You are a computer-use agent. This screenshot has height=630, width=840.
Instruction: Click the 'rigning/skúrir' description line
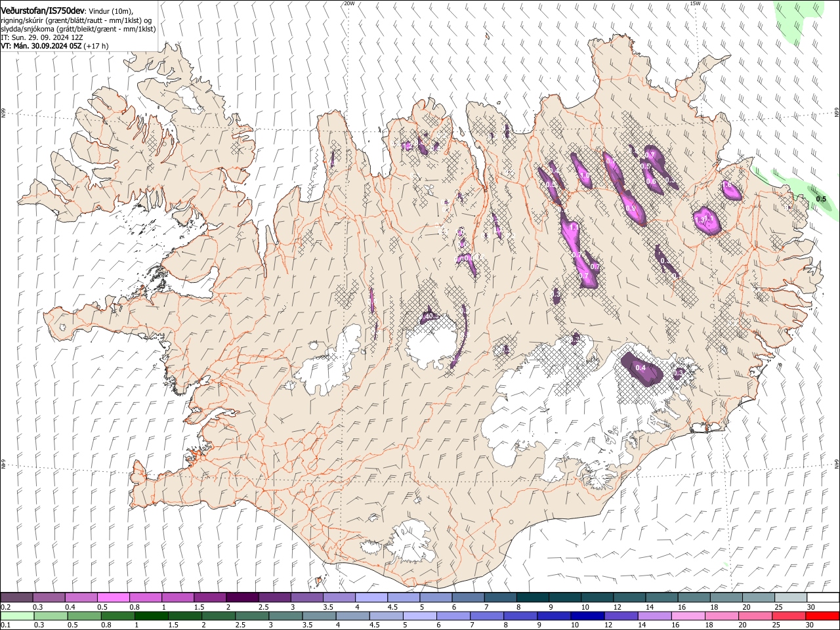coord(77,20)
